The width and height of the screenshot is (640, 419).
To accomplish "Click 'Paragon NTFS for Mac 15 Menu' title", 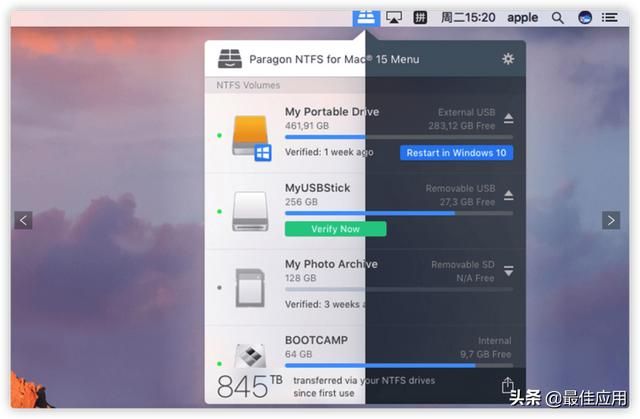I will pos(334,59).
